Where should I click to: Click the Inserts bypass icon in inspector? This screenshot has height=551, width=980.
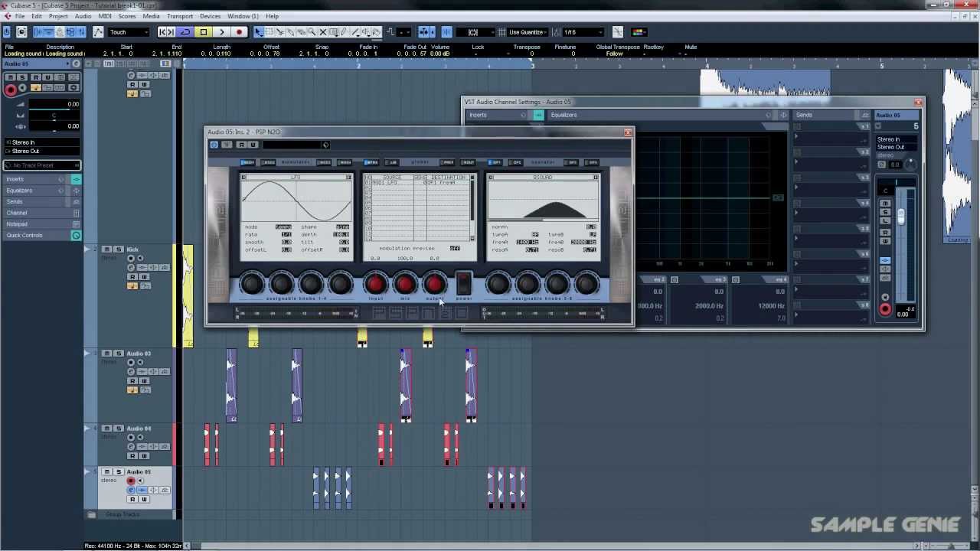(76, 179)
